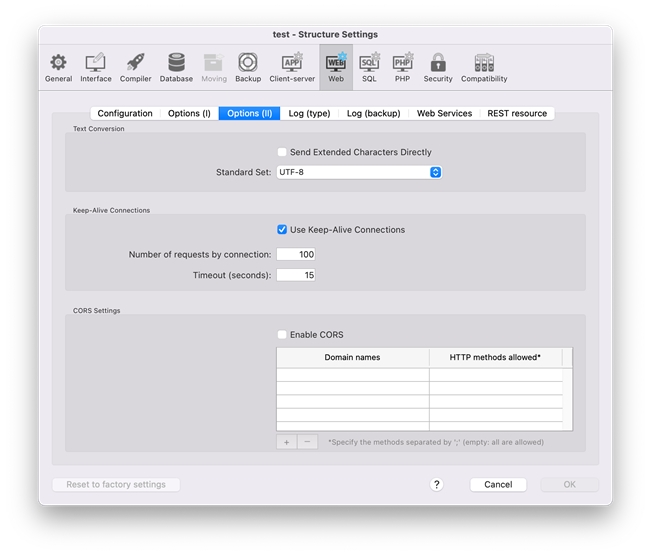Select the Compiler rocket icon

point(136,66)
